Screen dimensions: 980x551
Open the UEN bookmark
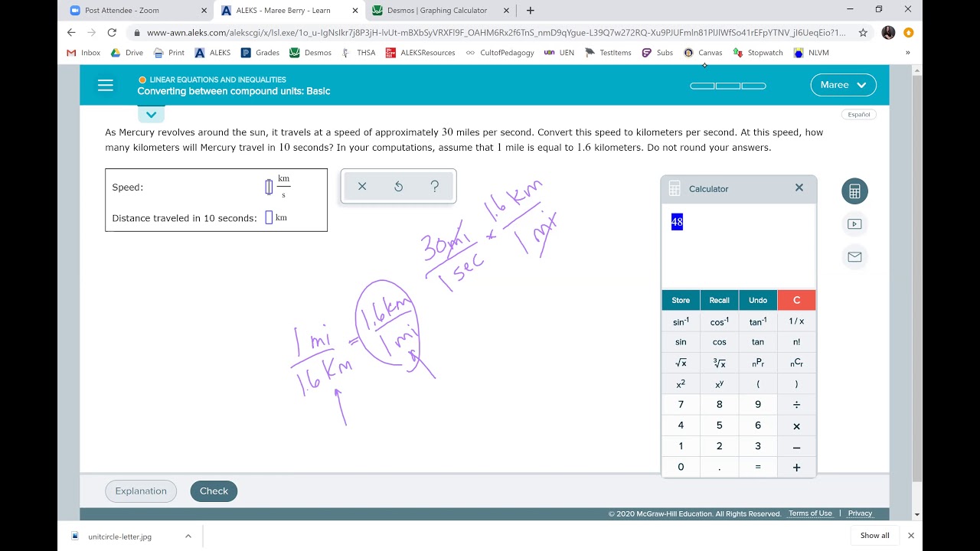tap(559, 53)
